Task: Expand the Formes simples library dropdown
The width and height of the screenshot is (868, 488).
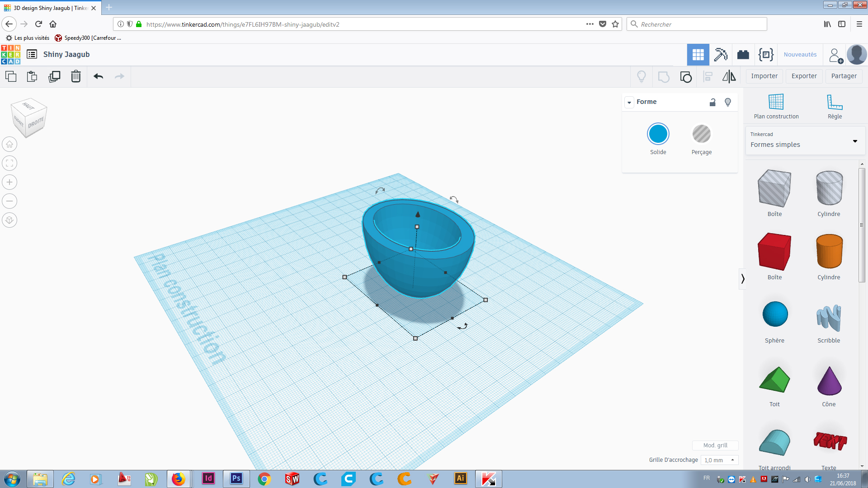Action: (x=855, y=141)
